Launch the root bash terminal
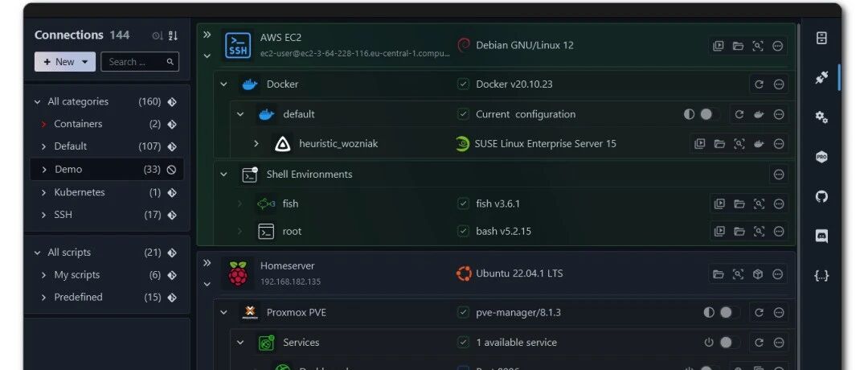The width and height of the screenshot is (868, 370). click(719, 231)
